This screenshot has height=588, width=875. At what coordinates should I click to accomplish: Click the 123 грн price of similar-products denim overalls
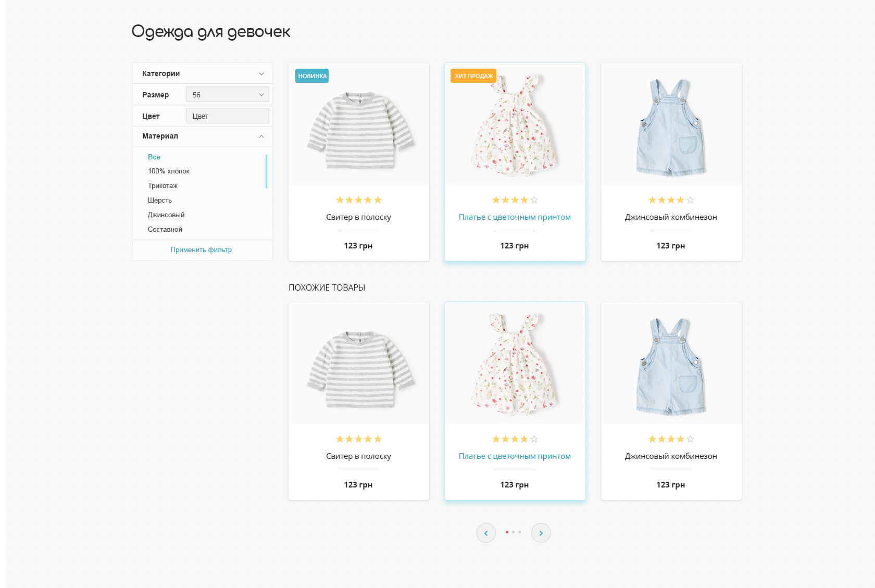[x=671, y=485]
